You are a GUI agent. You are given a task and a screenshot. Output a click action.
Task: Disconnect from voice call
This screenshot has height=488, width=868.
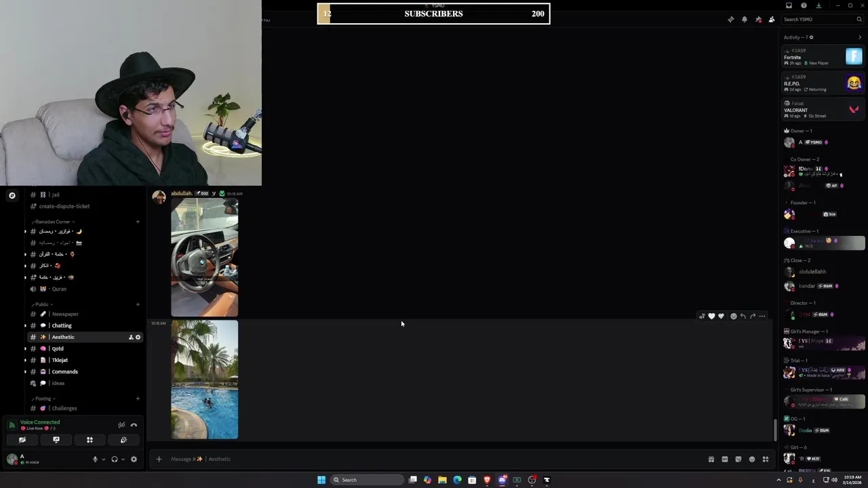[x=134, y=425]
